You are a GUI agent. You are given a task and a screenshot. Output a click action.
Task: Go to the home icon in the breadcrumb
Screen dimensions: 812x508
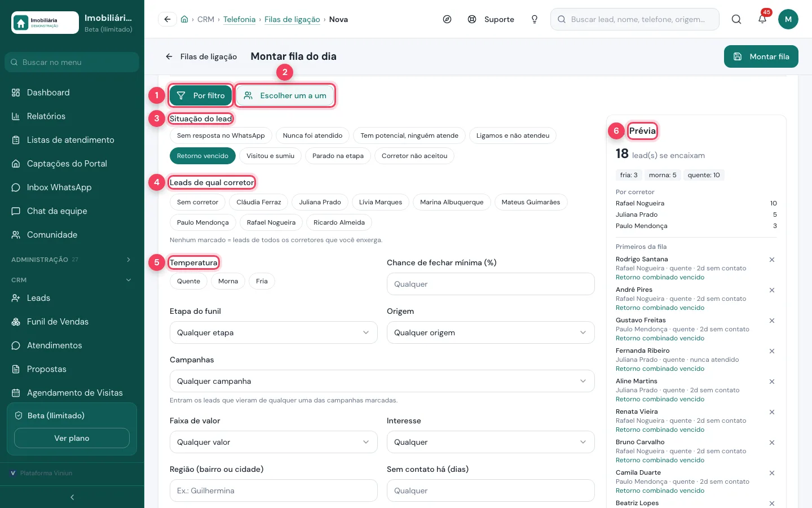click(184, 19)
